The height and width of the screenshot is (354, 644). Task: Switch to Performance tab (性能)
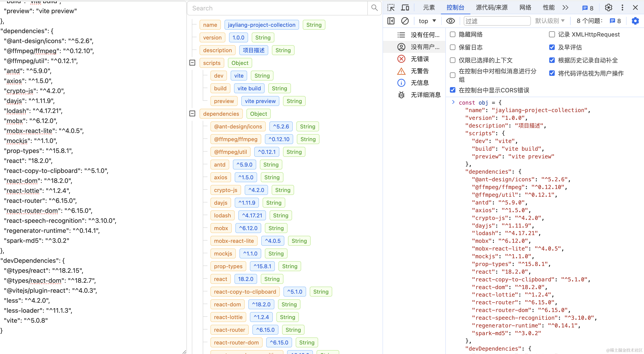point(549,8)
